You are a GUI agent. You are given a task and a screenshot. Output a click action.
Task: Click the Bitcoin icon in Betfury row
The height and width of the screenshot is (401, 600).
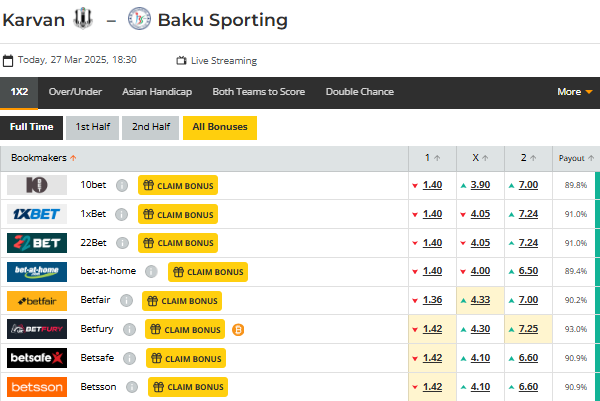pos(238,329)
